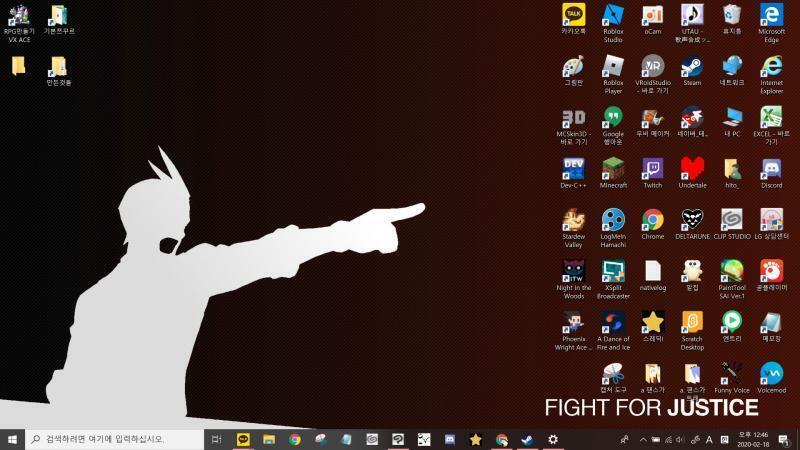Select the Steam shortcut on the desktop
This screenshot has width=800, height=450.
tap(692, 70)
